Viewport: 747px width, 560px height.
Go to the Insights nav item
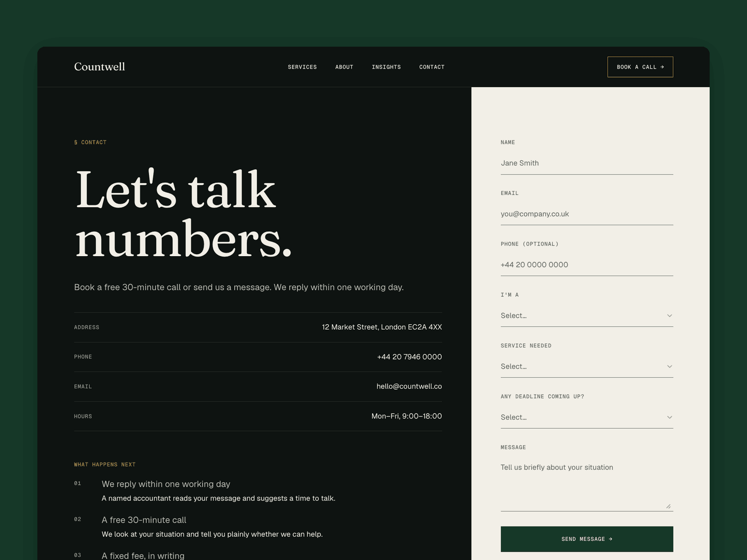point(386,67)
